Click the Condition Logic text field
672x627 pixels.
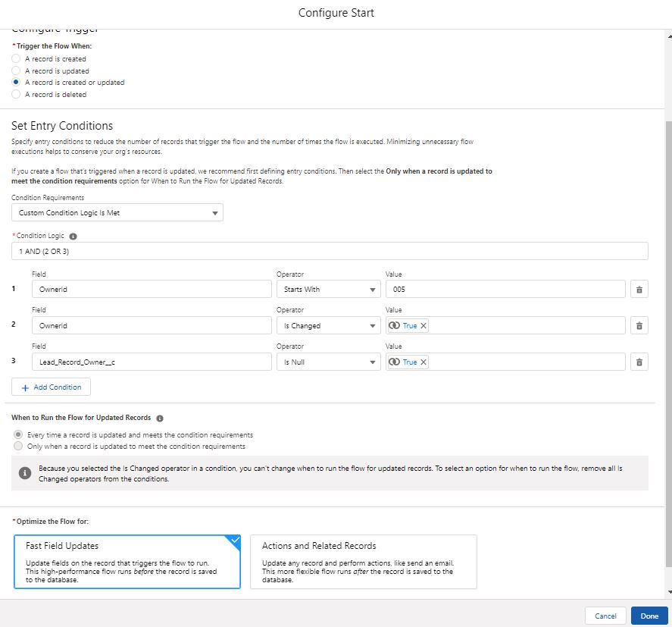pyautogui.click(x=330, y=251)
